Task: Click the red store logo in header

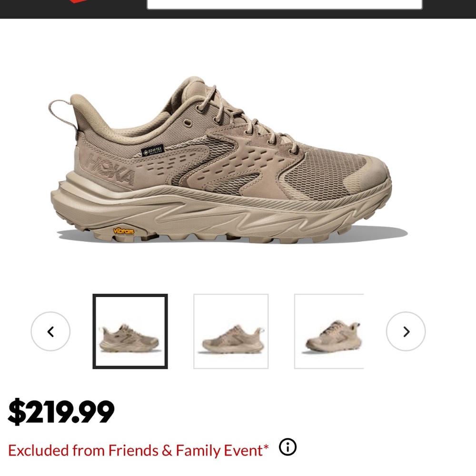Action: 80,1
